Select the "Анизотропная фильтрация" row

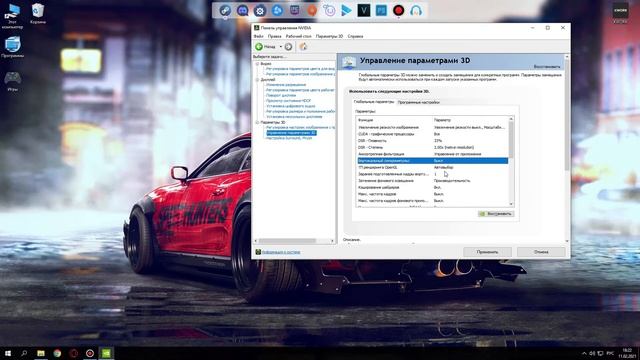[433, 154]
